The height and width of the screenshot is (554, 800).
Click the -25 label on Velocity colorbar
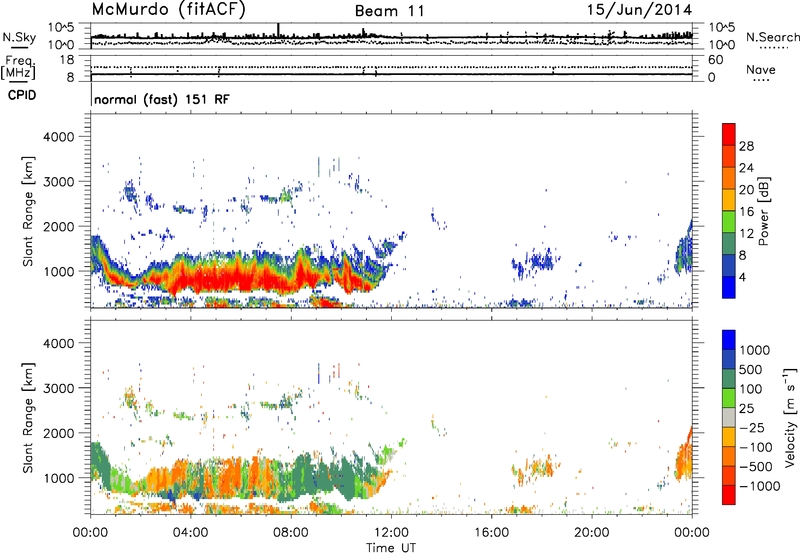coord(753,428)
